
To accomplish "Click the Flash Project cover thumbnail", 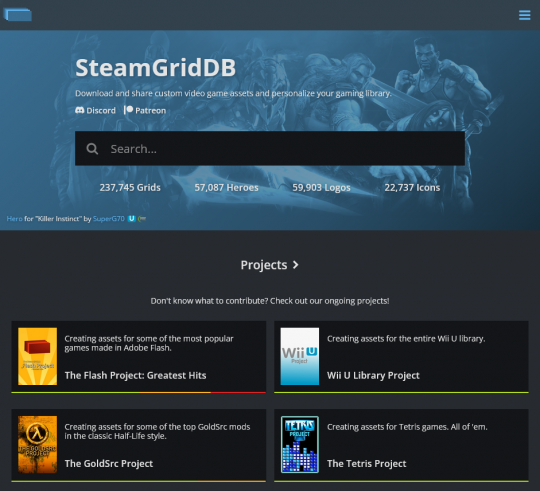I will point(38,356).
